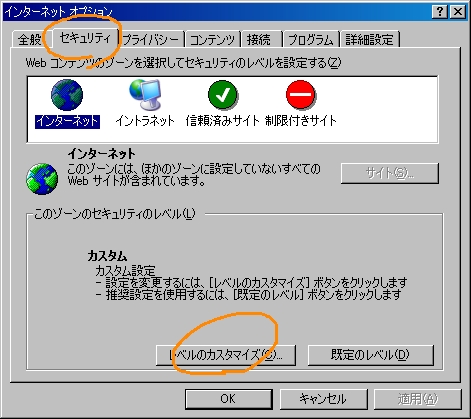Click the 既定のレベル button
Viewport: 471px width, 419px height.
(370, 355)
